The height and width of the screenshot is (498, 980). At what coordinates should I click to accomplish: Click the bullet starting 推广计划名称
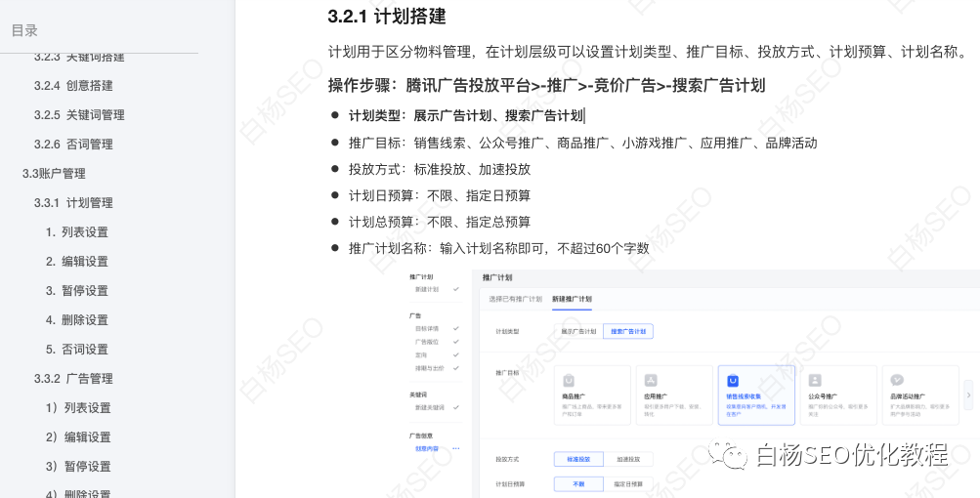498,248
